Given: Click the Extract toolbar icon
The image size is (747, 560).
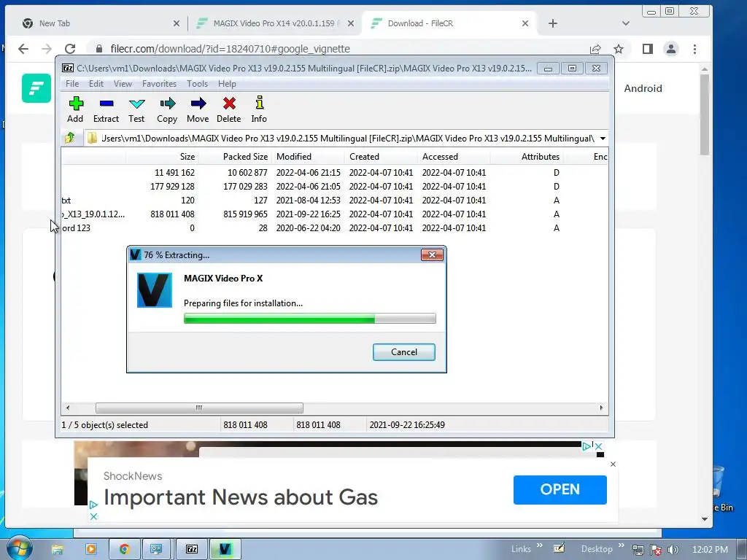Looking at the screenshot, I should pos(106,110).
